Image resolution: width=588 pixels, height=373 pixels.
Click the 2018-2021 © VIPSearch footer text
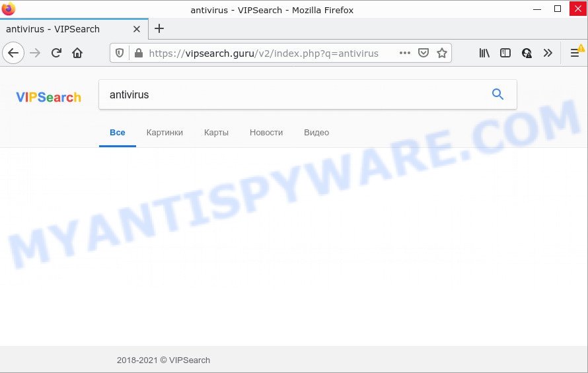point(163,360)
